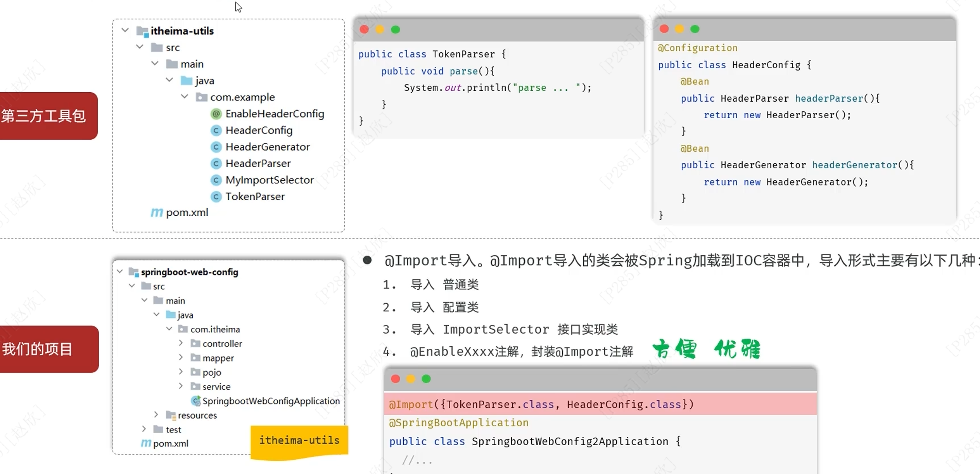Collapse the itheima-utils project node

pos(125,30)
